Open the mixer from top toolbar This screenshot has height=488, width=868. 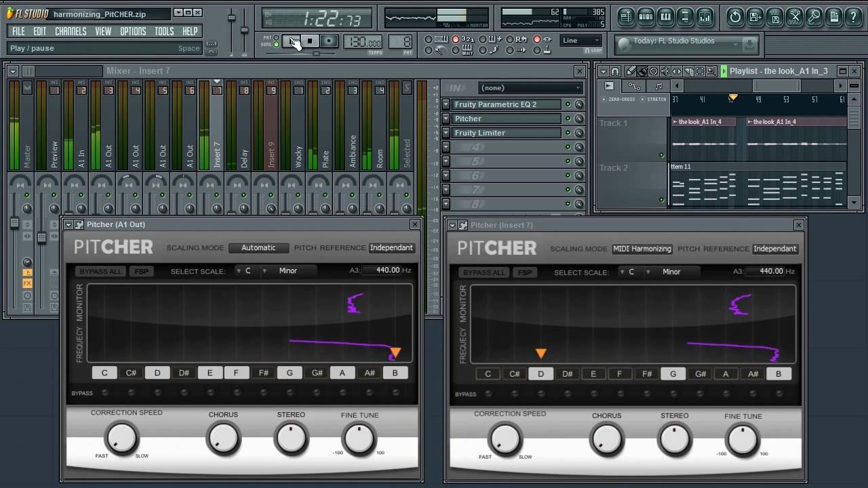coord(705,17)
